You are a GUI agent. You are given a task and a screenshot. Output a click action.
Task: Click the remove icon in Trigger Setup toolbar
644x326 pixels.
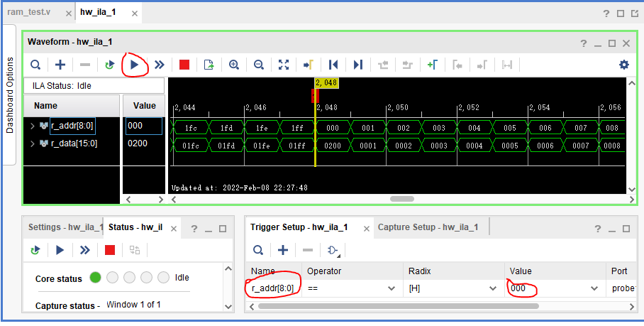click(x=308, y=250)
